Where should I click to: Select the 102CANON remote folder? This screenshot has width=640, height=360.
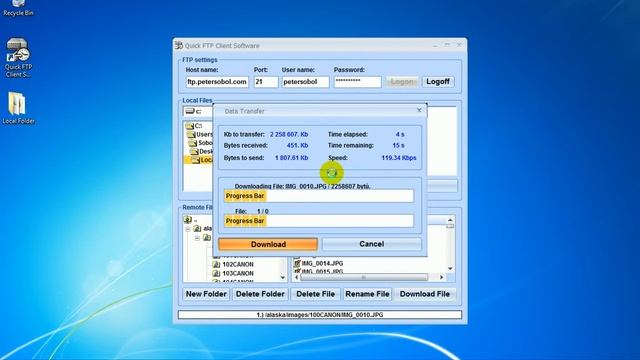233,264
